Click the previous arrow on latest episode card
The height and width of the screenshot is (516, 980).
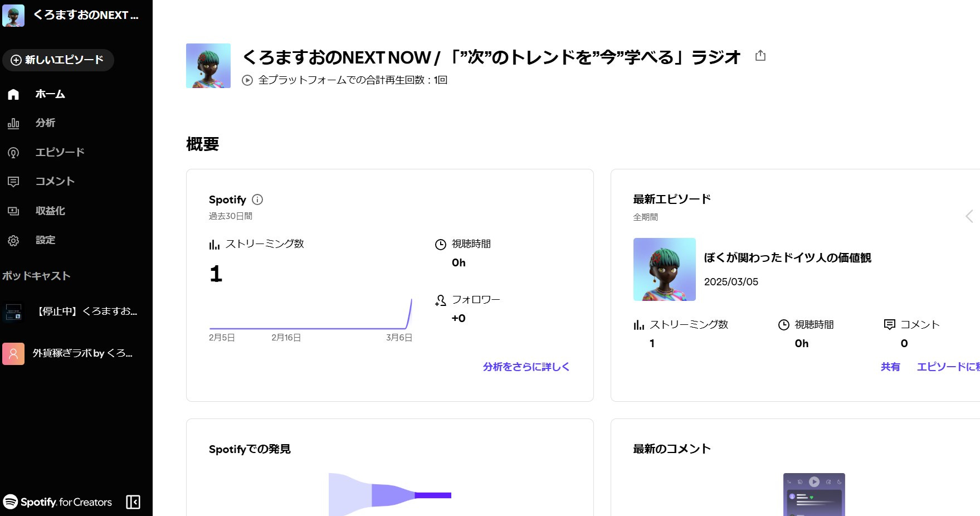pyautogui.click(x=970, y=216)
